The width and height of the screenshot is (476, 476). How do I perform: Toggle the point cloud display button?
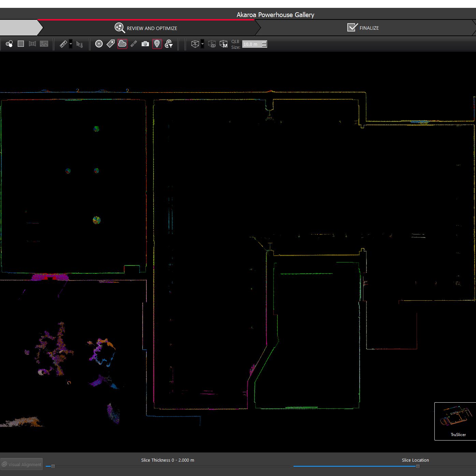click(x=122, y=44)
